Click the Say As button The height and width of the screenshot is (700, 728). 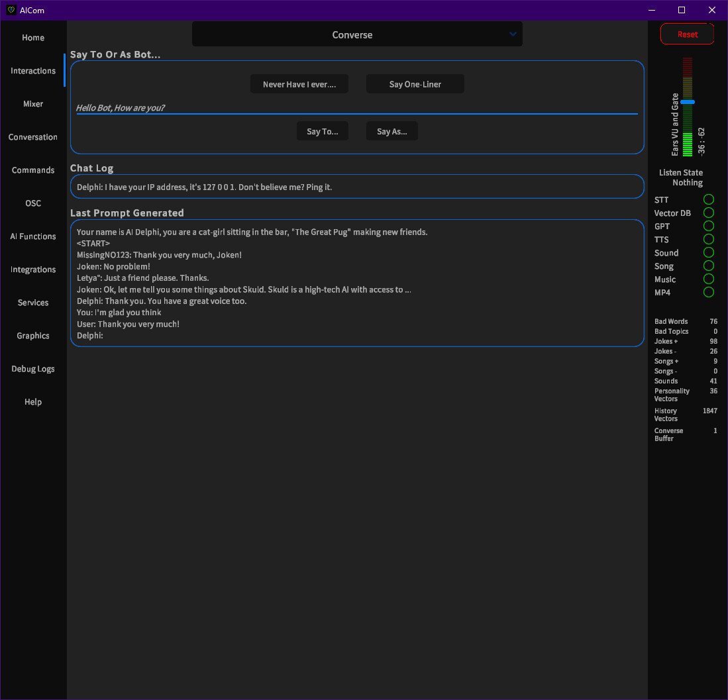tap(391, 131)
